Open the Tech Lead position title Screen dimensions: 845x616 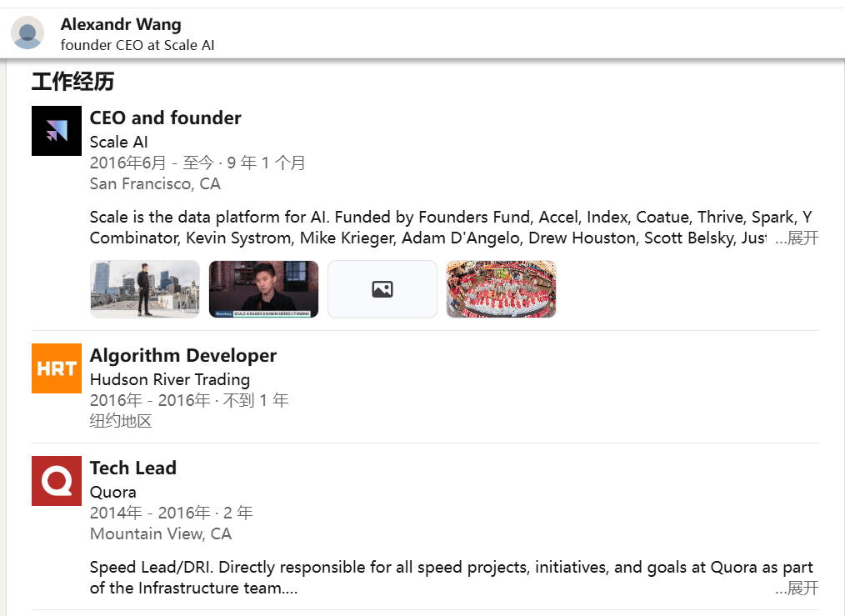tap(132, 468)
